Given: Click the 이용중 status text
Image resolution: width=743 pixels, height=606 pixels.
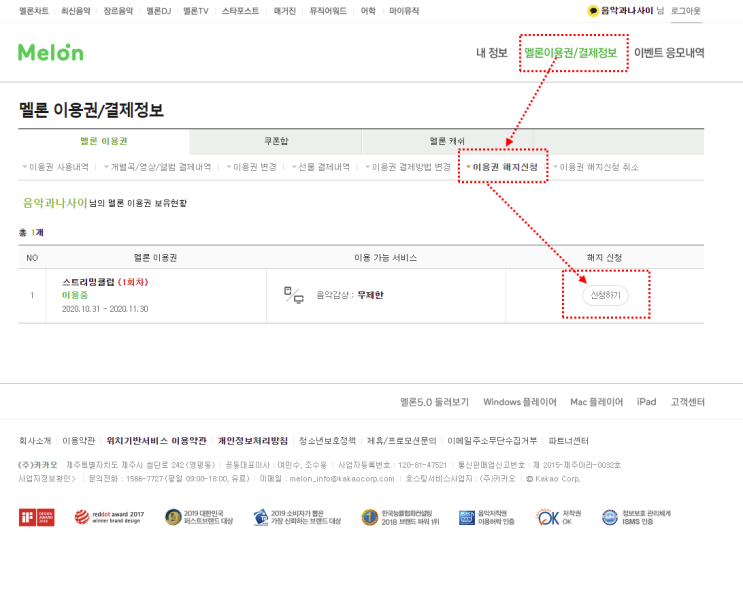Looking at the screenshot, I should 75,295.
